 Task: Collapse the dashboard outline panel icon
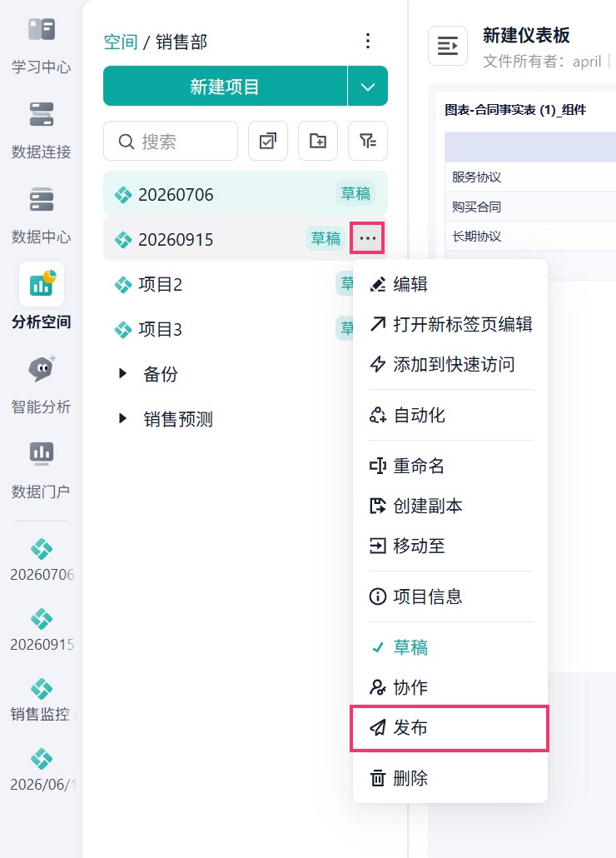pyautogui.click(x=448, y=46)
